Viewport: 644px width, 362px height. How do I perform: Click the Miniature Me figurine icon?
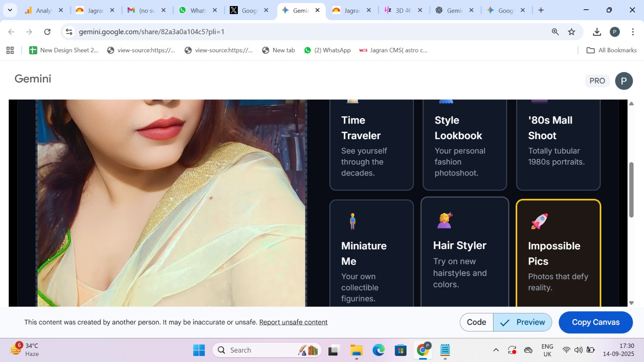pyautogui.click(x=353, y=221)
